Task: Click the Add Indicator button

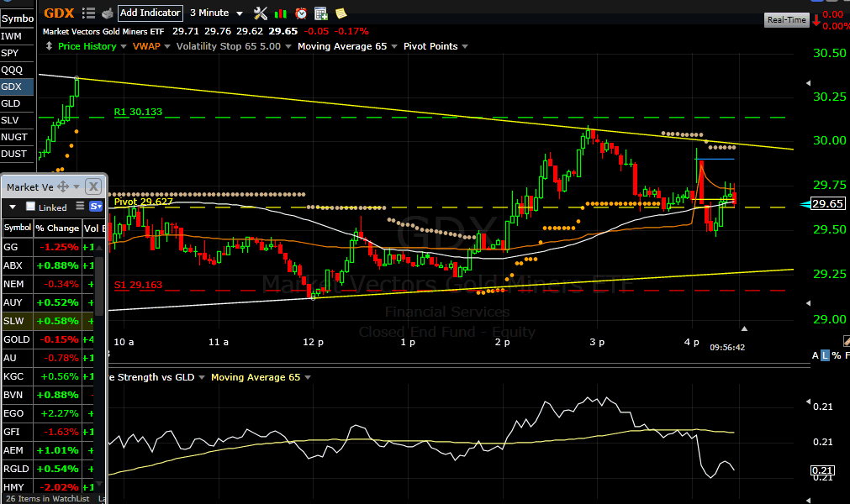Action: (x=150, y=13)
